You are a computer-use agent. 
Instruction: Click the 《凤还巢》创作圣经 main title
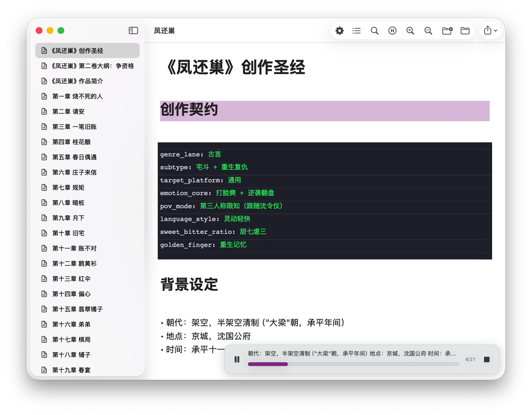click(x=235, y=67)
